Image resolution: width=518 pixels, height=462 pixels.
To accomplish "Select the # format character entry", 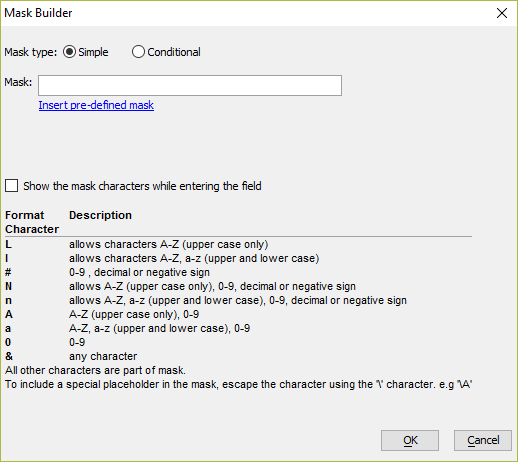I will [x=238, y=272].
